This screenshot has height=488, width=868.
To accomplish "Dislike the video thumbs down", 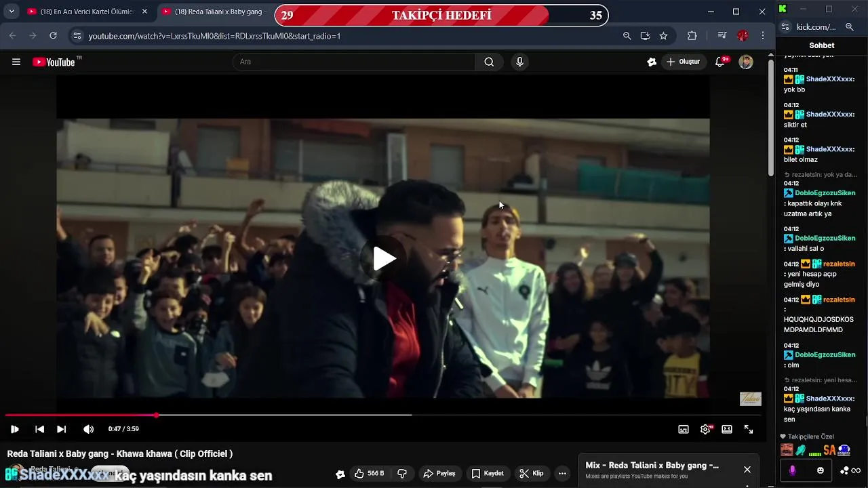I will 402,474.
